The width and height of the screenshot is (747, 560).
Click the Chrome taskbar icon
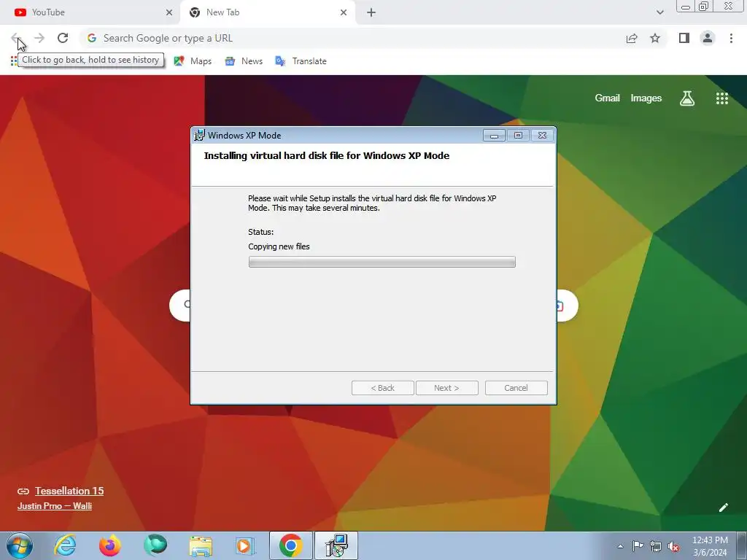(x=290, y=545)
